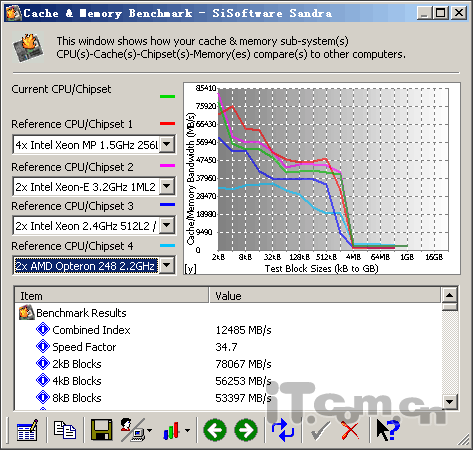Select the Speed Factor result row
Viewport: 473px width, 450px height.
pos(228,347)
